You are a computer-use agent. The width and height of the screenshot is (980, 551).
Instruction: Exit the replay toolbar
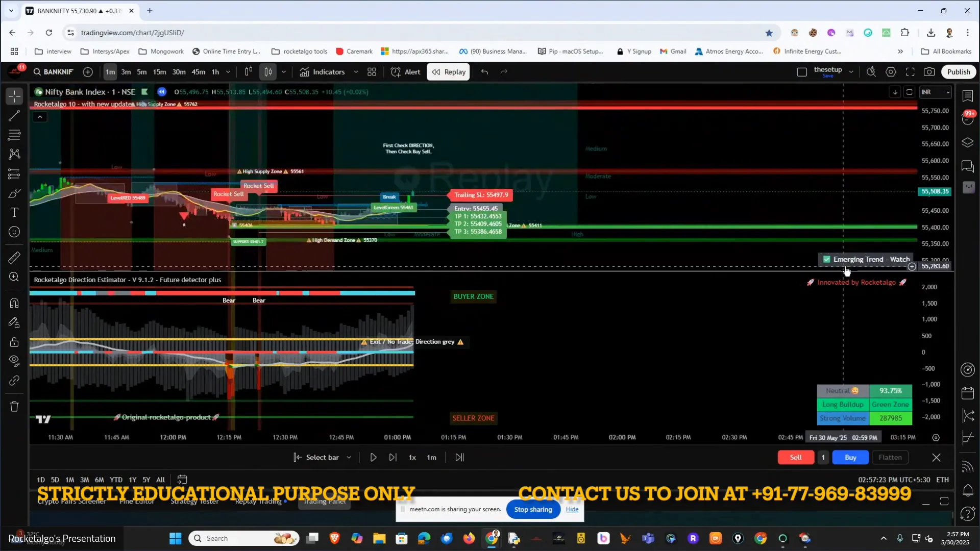coord(936,458)
